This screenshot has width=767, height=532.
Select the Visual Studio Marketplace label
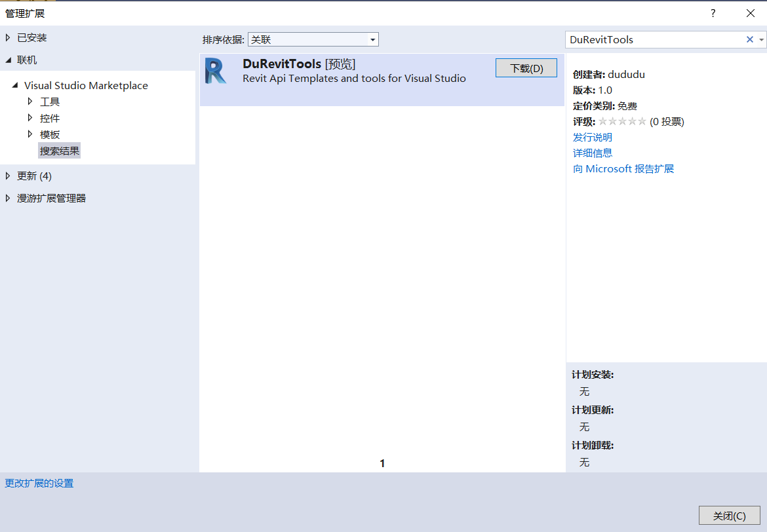pyautogui.click(x=86, y=86)
